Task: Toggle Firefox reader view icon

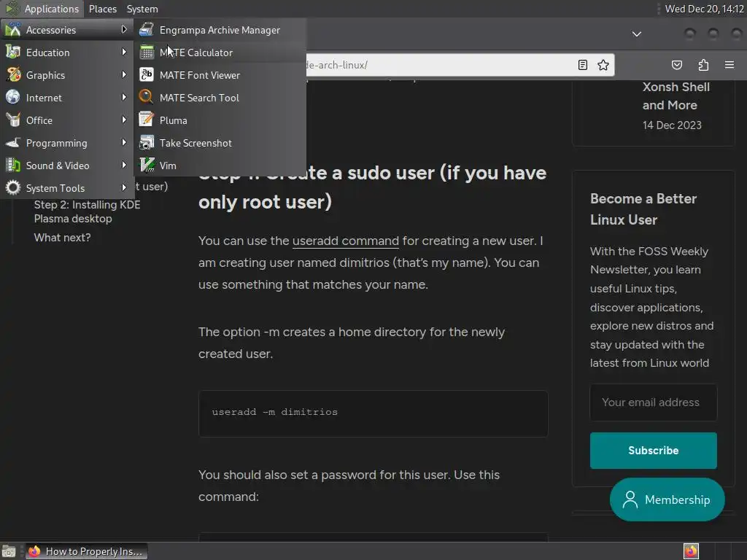Action: (583, 65)
